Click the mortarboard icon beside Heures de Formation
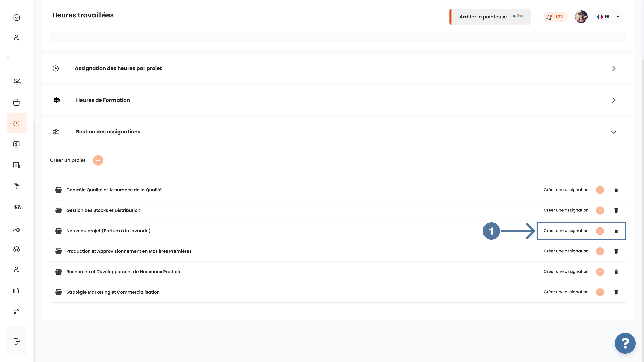The image size is (644, 362). pyautogui.click(x=56, y=100)
